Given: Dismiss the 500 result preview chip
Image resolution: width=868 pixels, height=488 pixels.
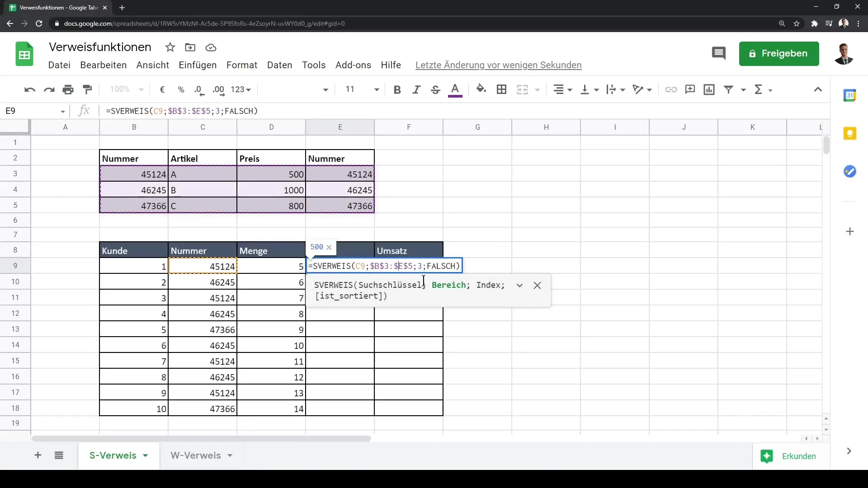Looking at the screenshot, I should [329, 247].
